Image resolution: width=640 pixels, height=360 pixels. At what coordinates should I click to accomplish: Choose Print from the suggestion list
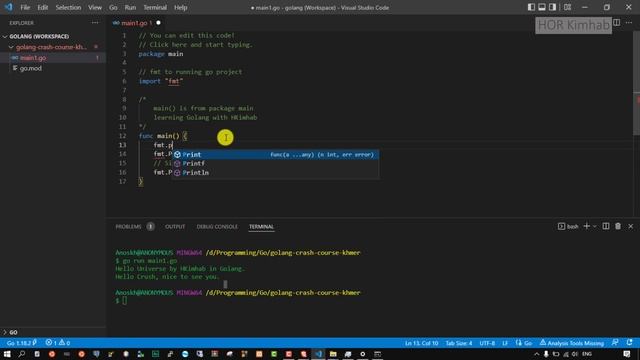(x=275, y=155)
